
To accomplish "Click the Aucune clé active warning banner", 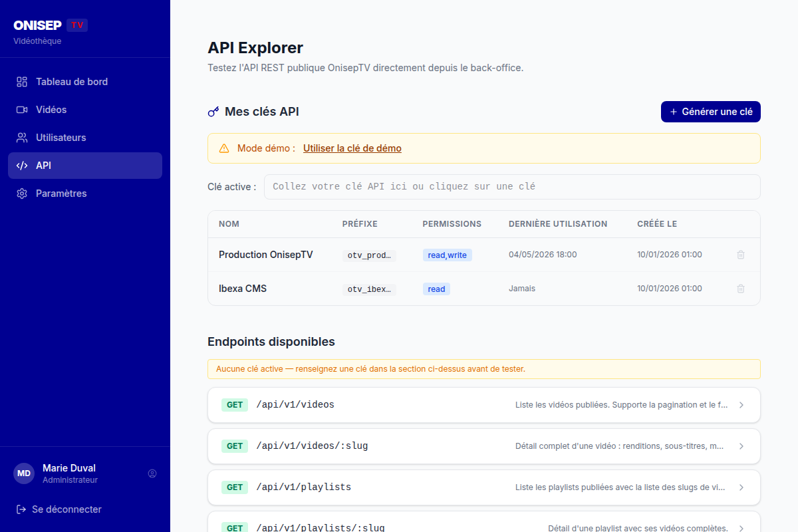I will tap(484, 369).
